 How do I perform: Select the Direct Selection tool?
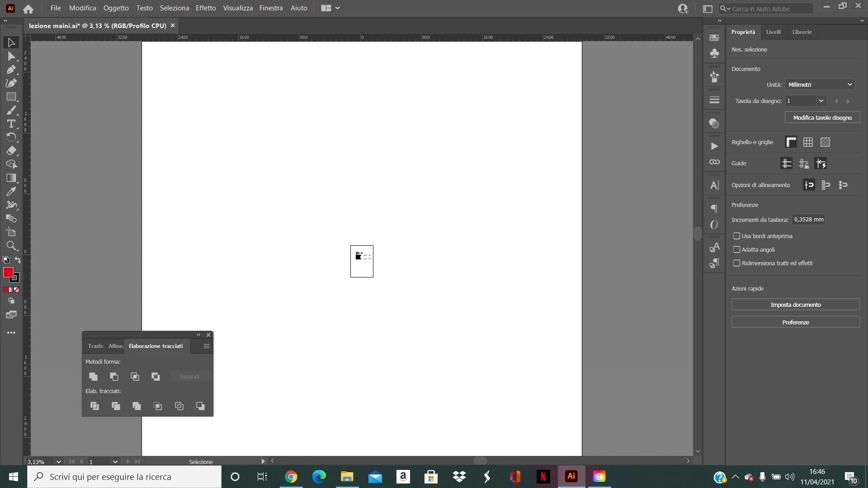click(x=11, y=56)
